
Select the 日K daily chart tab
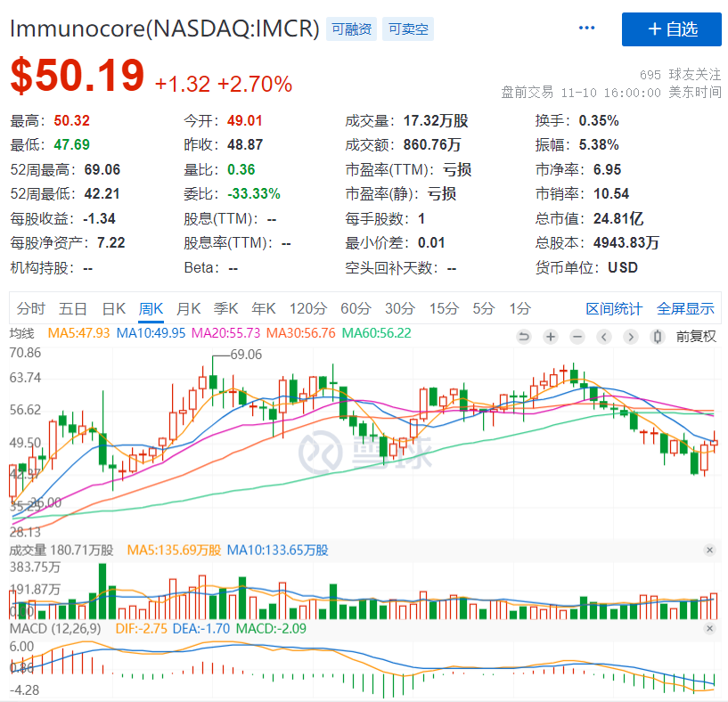(113, 308)
